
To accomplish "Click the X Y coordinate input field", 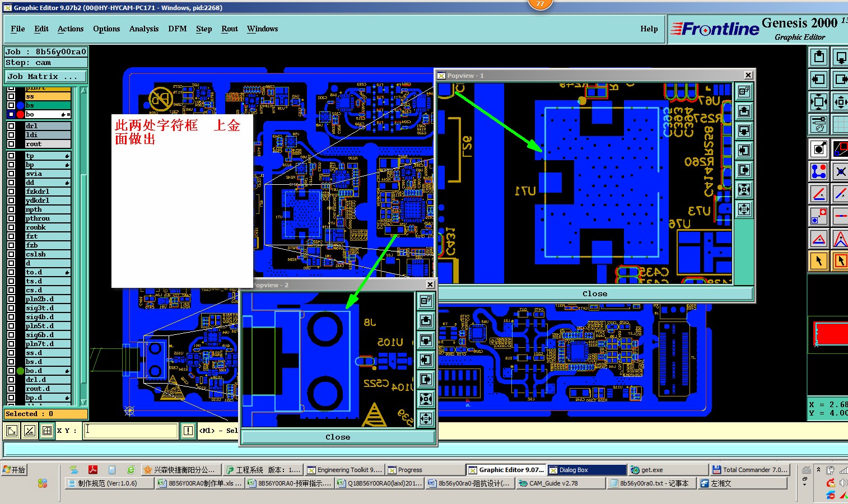I will (x=131, y=430).
